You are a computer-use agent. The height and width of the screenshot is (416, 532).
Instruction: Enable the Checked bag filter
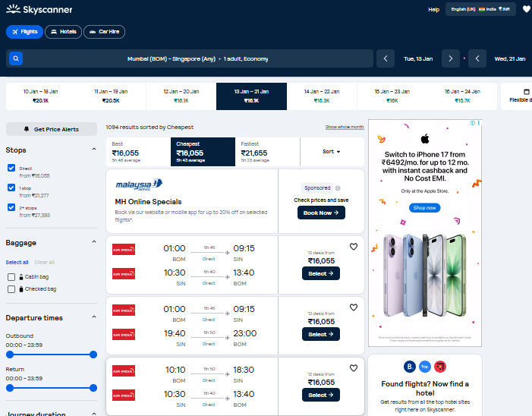pyautogui.click(x=11, y=289)
